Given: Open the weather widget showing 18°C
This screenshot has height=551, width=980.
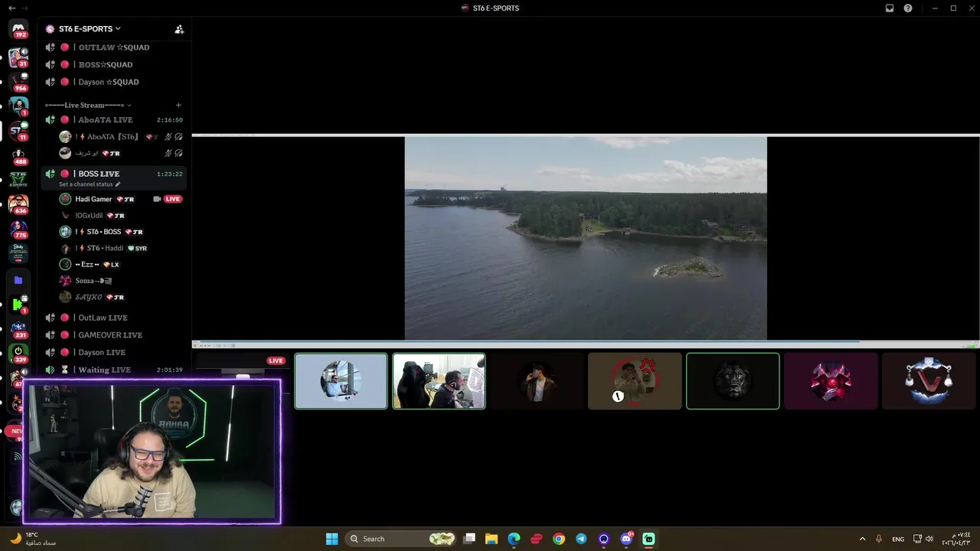Looking at the screenshot, I should (34, 539).
